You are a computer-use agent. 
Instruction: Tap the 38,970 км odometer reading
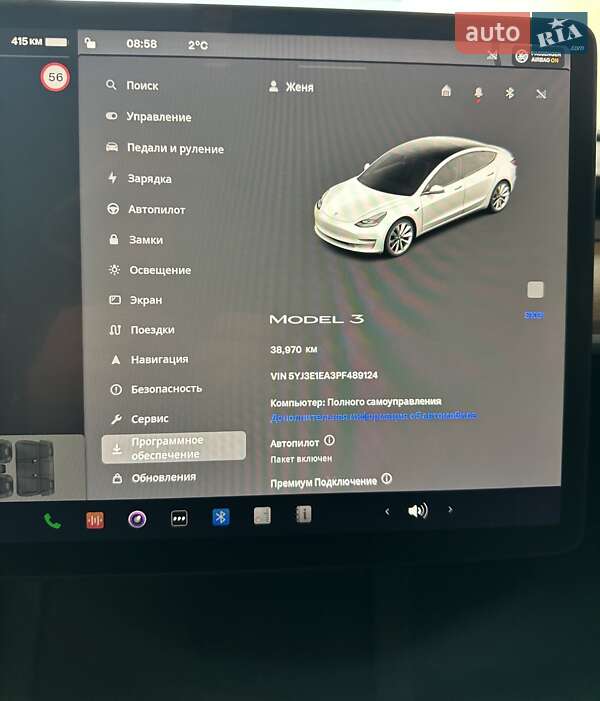pyautogui.click(x=294, y=350)
